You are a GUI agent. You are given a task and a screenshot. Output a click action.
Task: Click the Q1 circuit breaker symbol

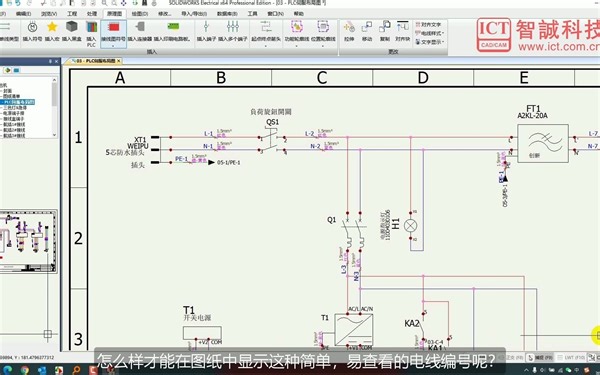pyautogui.click(x=354, y=233)
